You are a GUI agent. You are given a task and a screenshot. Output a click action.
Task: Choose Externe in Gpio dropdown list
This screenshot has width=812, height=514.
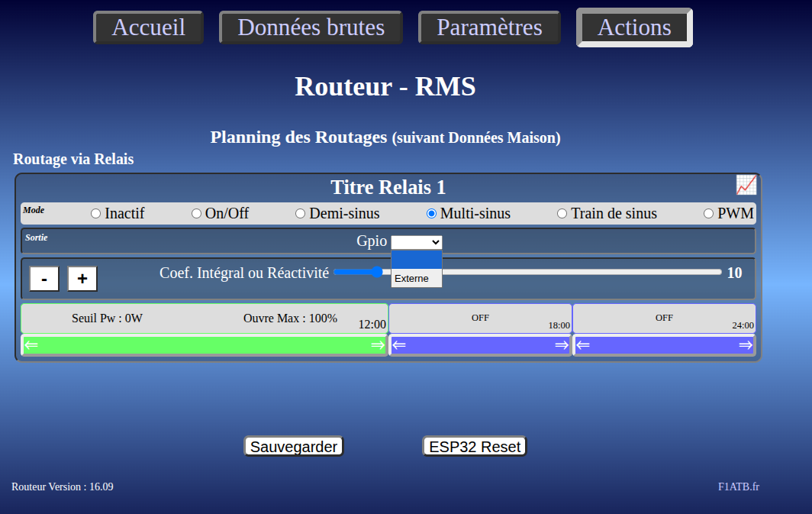point(417,278)
